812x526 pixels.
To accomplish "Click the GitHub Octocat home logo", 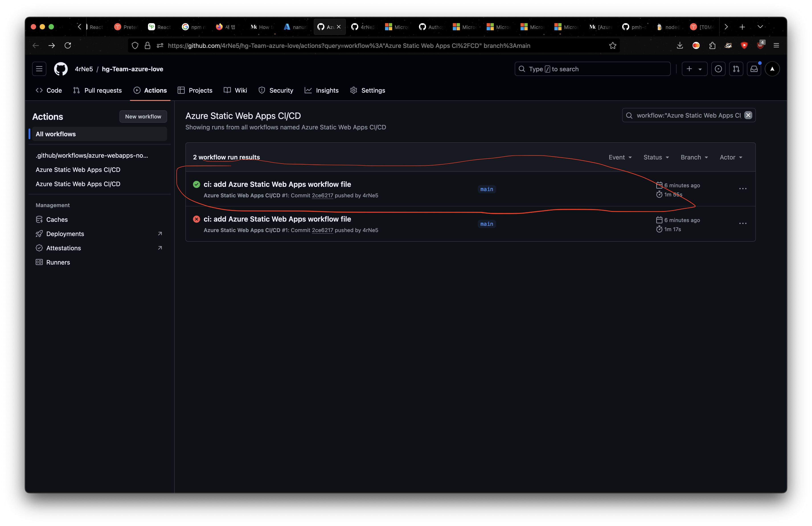I will coord(61,69).
